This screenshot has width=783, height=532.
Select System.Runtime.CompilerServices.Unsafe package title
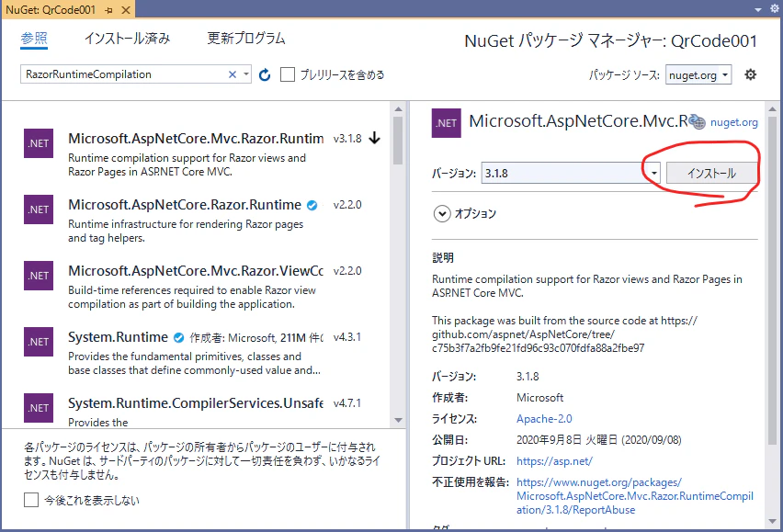tap(196, 402)
